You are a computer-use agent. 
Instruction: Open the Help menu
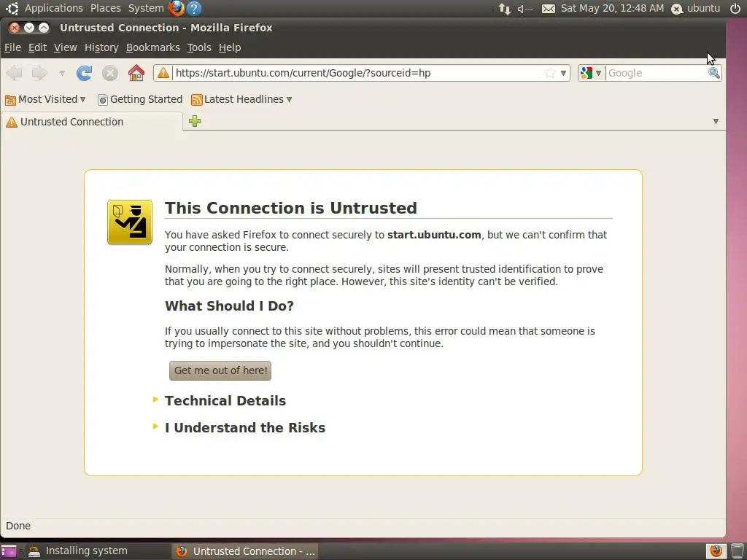(230, 47)
